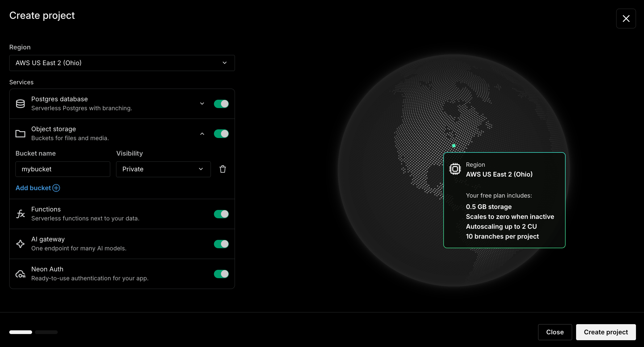This screenshot has width=644, height=347.
Task: Click the first step progress indicator
Action: coord(21,332)
